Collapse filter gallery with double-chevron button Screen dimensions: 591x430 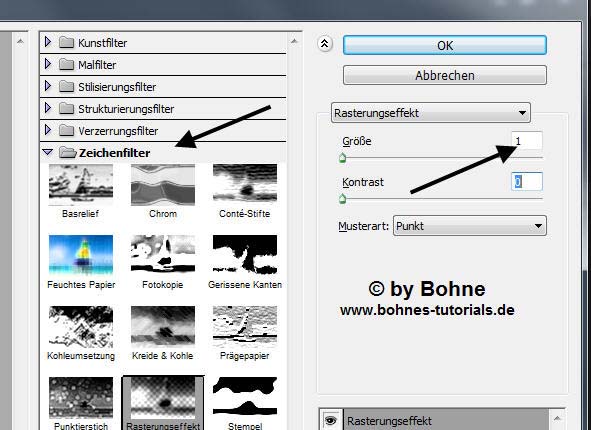tap(325, 44)
